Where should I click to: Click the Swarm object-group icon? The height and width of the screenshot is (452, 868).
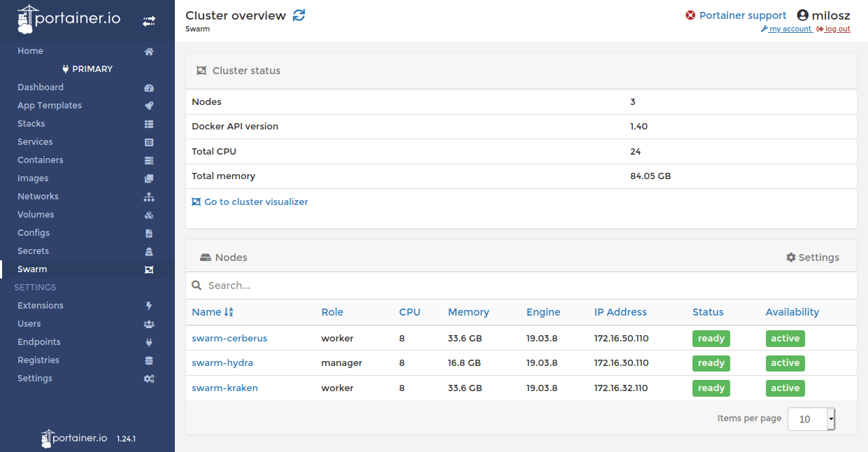coord(149,270)
